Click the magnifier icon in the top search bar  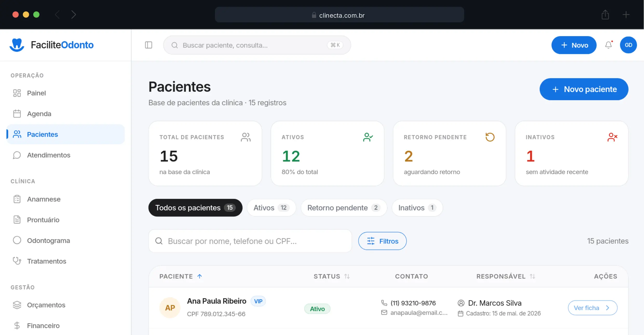pos(175,45)
